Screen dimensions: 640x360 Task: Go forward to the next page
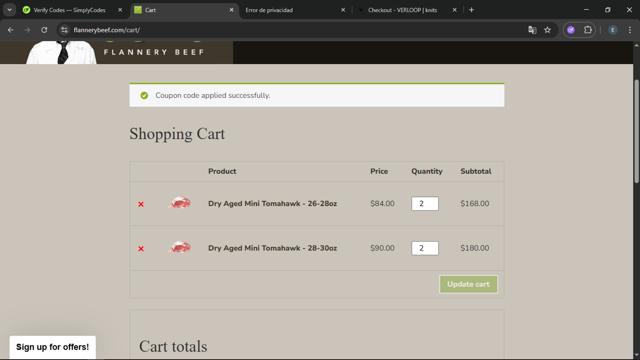coord(27,30)
